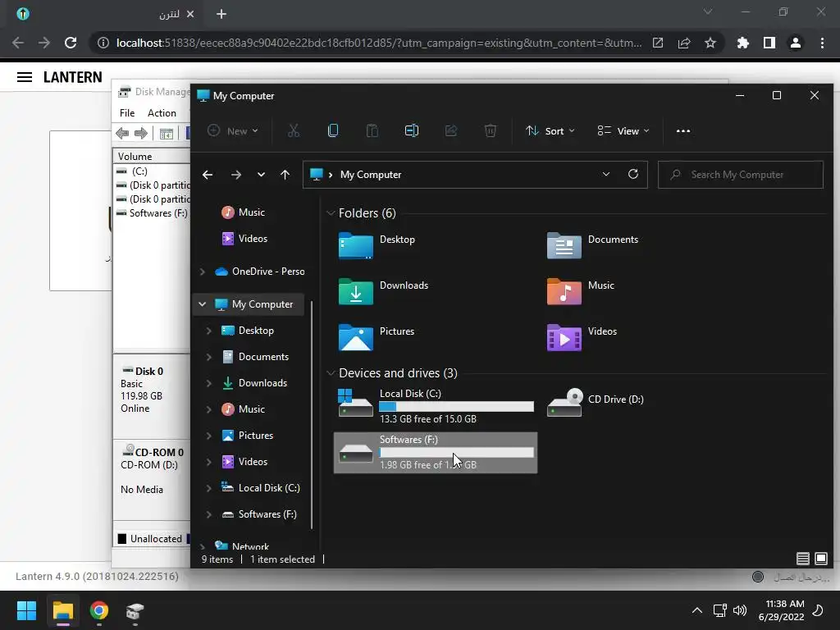
Task: Expand address bar history dropdown
Action: (x=606, y=174)
